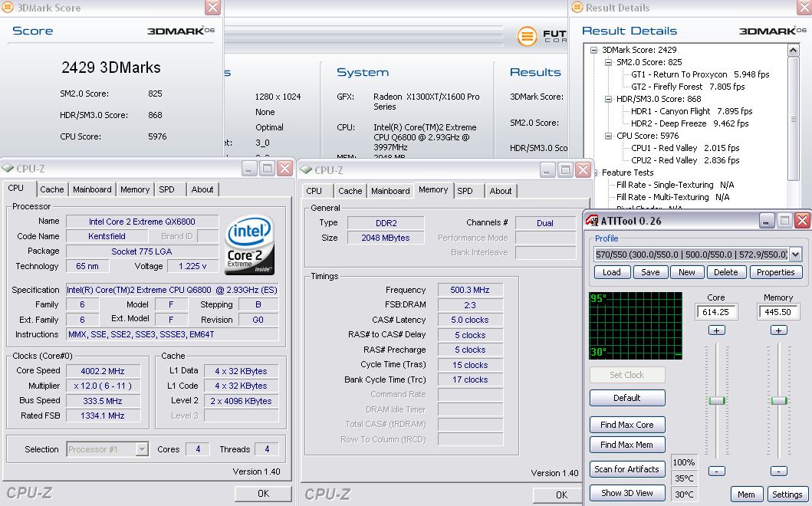Viewport: 812px width, 506px height.
Task: Close the left CPU-Z window
Action: coord(284,169)
